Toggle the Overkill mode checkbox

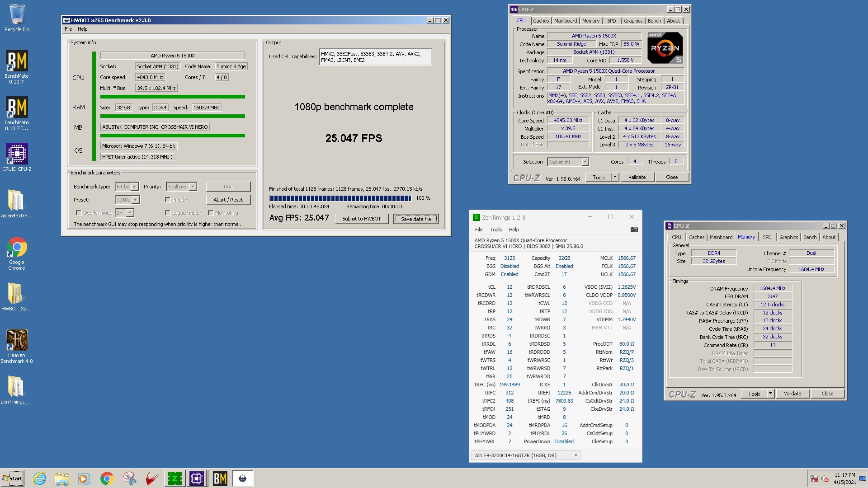coord(79,213)
